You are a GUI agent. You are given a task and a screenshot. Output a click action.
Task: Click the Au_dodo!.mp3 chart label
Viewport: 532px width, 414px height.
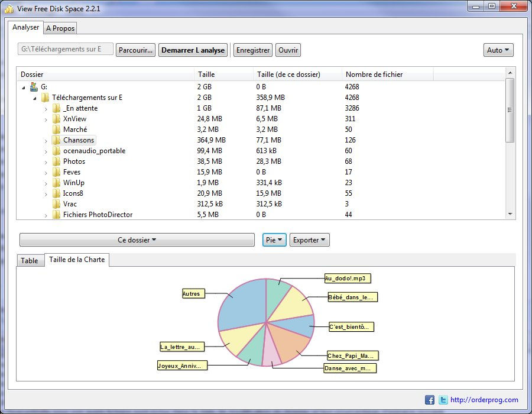348,278
